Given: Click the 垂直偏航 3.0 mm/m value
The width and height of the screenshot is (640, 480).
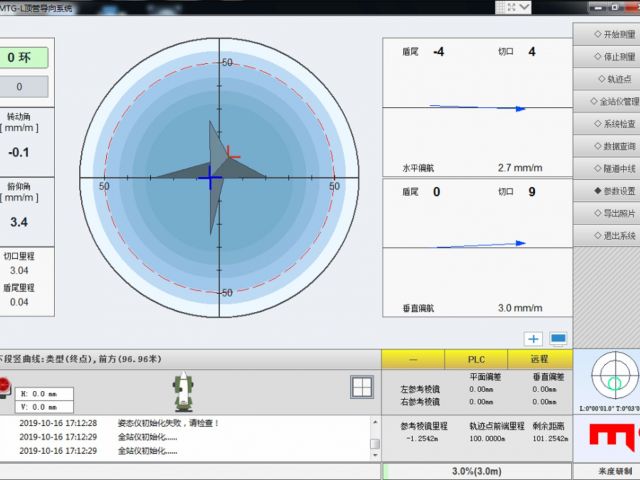Looking at the screenshot, I should point(520,308).
